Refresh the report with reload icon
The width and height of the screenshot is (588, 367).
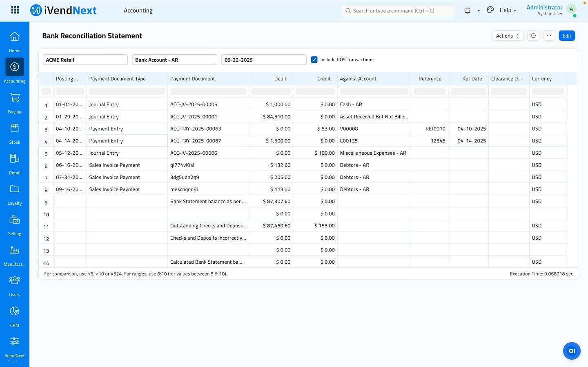tap(533, 36)
